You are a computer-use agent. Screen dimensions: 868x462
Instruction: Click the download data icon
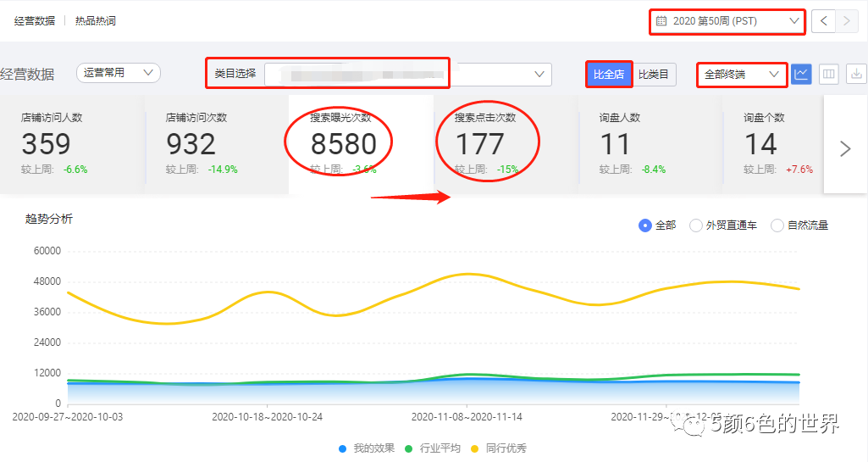coord(856,74)
